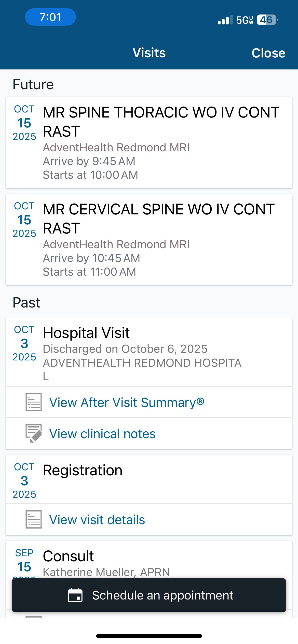Tap the visit details document icon
298x644 pixels.
click(33, 519)
